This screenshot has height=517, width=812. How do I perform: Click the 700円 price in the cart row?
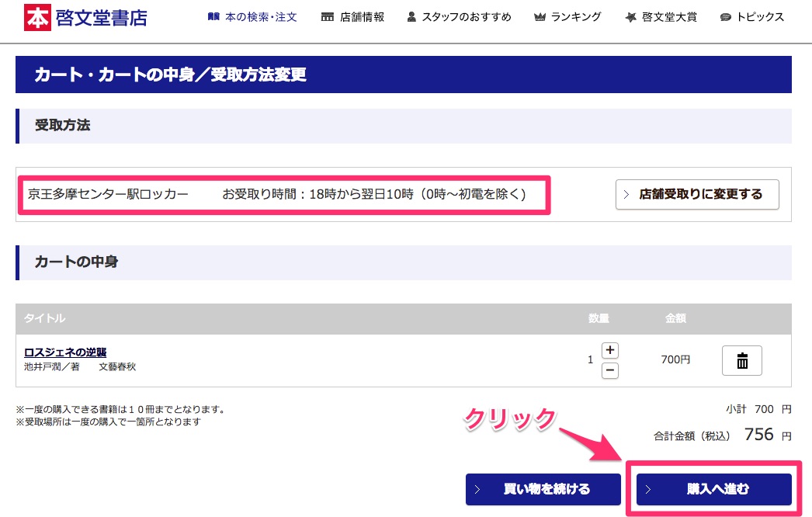pyautogui.click(x=675, y=359)
